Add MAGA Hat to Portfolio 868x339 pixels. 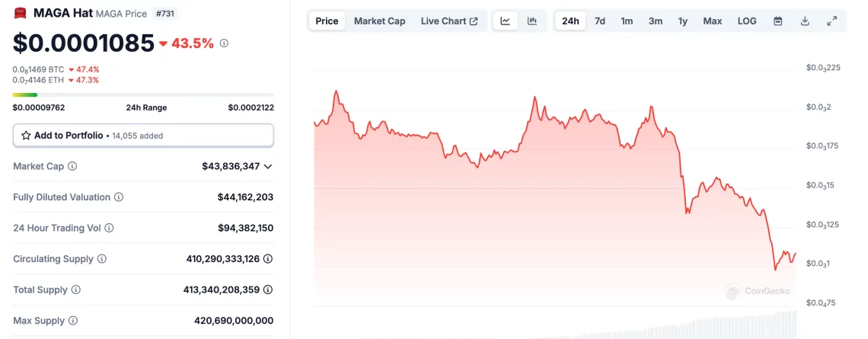tap(143, 136)
